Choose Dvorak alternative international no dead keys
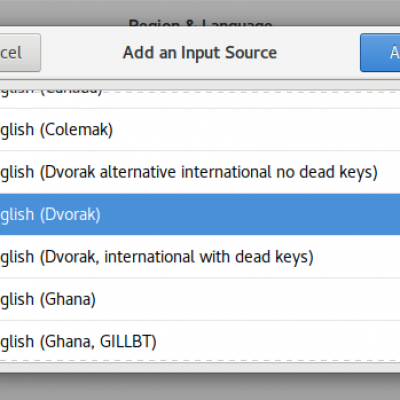The width and height of the screenshot is (400, 400). tap(200, 172)
